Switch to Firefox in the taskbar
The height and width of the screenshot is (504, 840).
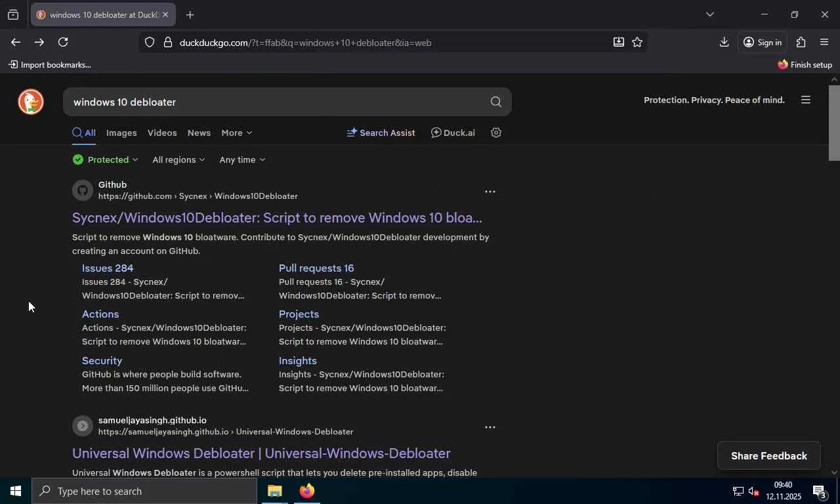click(x=306, y=491)
